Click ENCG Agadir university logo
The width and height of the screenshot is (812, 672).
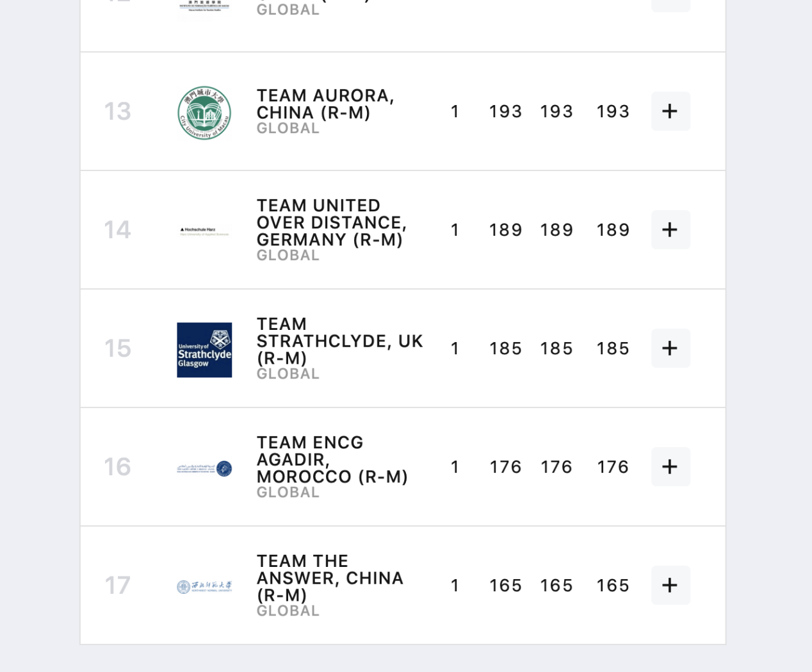[x=204, y=468]
